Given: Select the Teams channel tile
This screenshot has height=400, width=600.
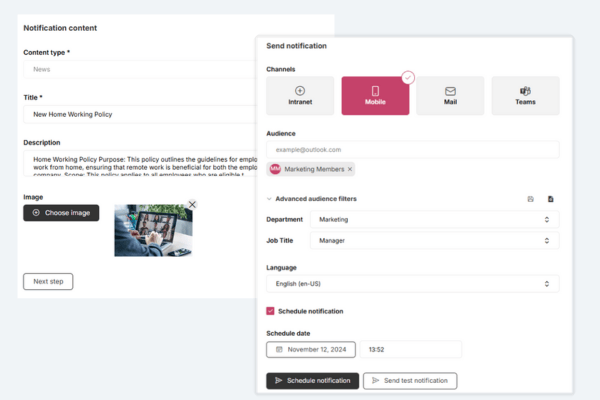Looking at the screenshot, I should pyautogui.click(x=525, y=95).
